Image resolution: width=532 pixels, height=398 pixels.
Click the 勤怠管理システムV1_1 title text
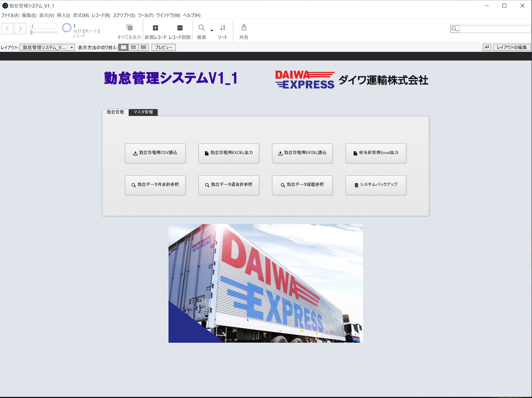point(171,78)
